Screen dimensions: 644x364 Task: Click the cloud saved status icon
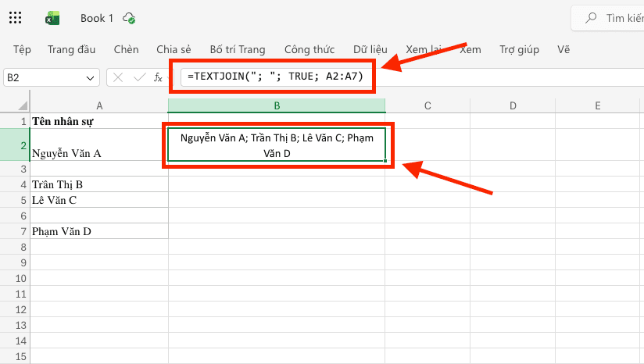(129, 18)
